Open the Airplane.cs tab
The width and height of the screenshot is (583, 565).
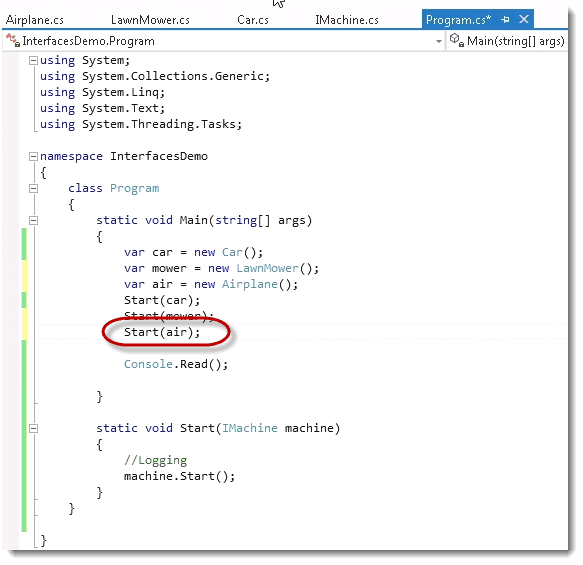pyautogui.click(x=35, y=20)
